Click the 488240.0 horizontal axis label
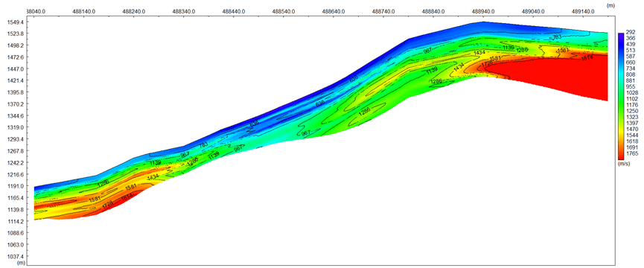Viewport: 644px width, 268px height. [x=134, y=12]
